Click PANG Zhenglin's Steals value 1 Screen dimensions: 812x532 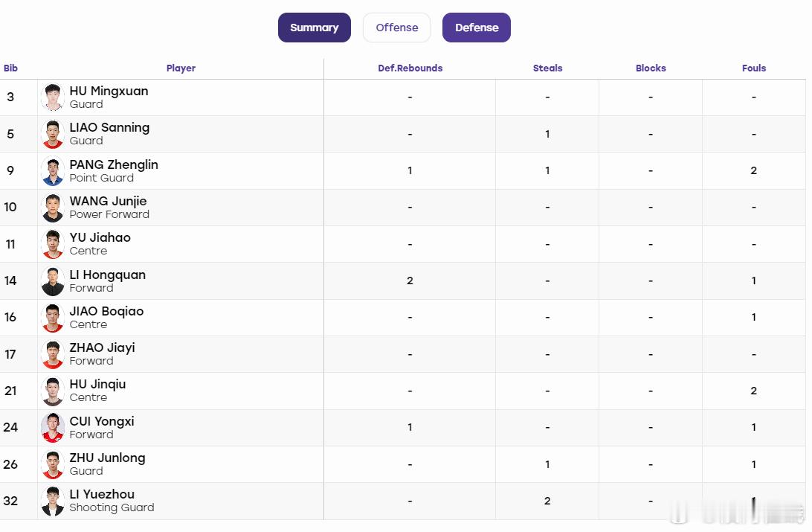pos(547,171)
